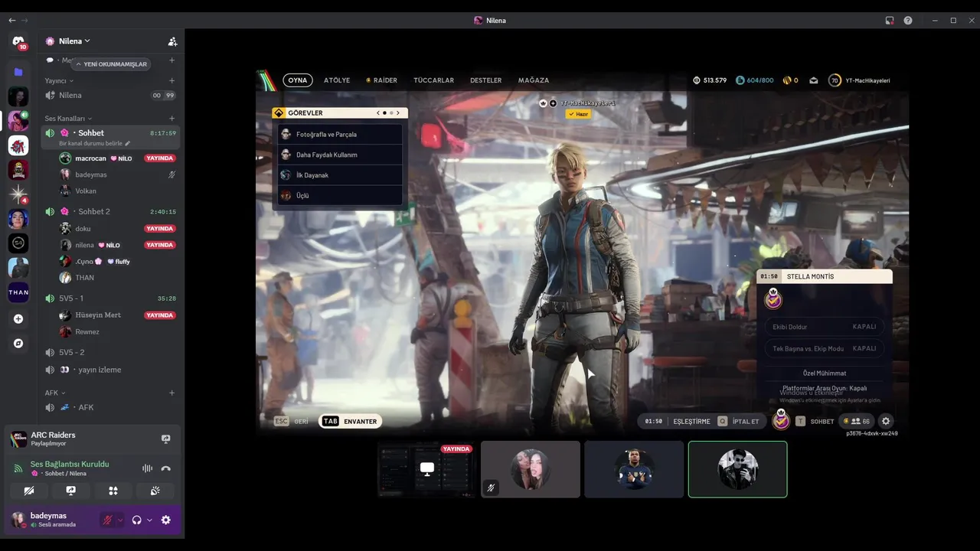Open Özel Mühimmat option
The height and width of the screenshot is (551, 980).
point(824,373)
